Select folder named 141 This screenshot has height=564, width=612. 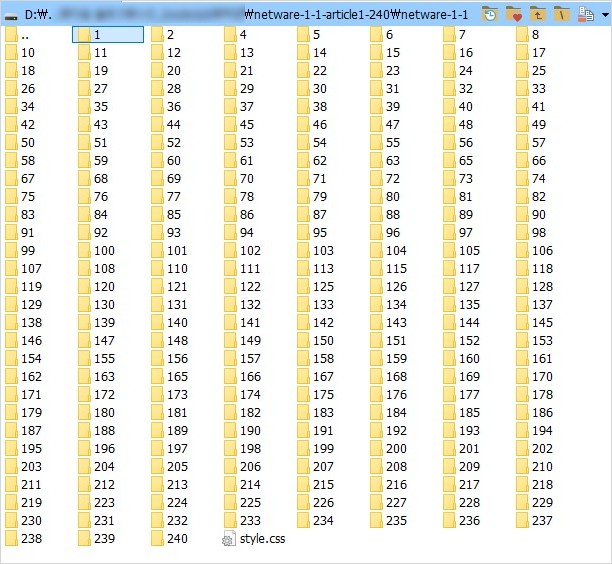pyautogui.click(x=243, y=322)
